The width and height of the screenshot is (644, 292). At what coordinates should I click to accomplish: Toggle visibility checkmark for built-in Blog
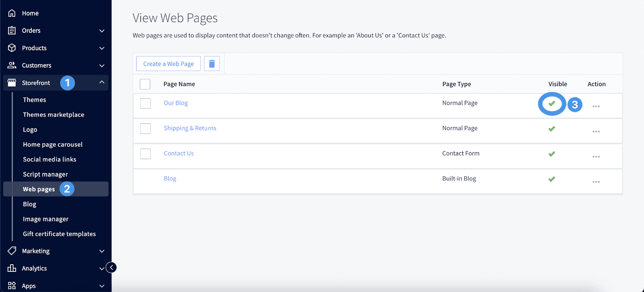552,179
